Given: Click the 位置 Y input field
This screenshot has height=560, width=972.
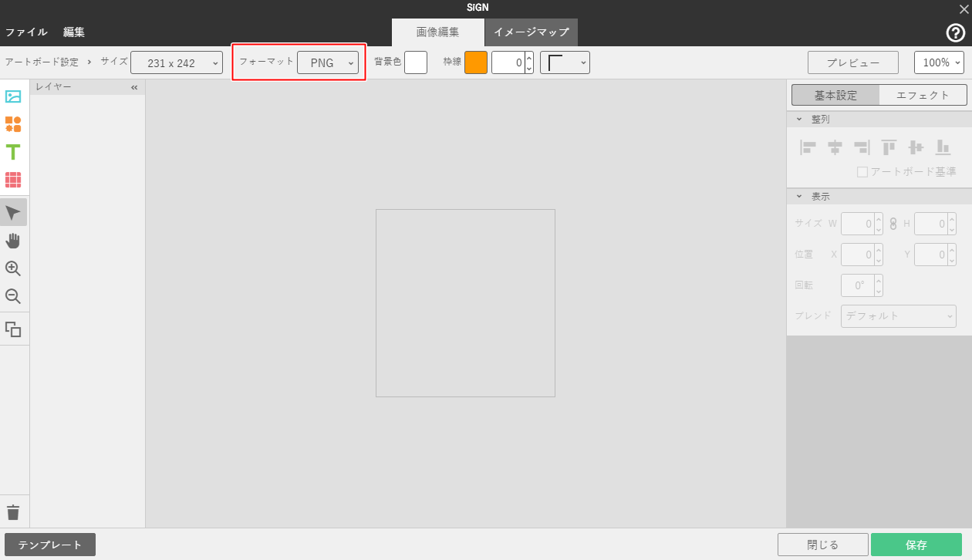Looking at the screenshot, I should pyautogui.click(x=931, y=255).
